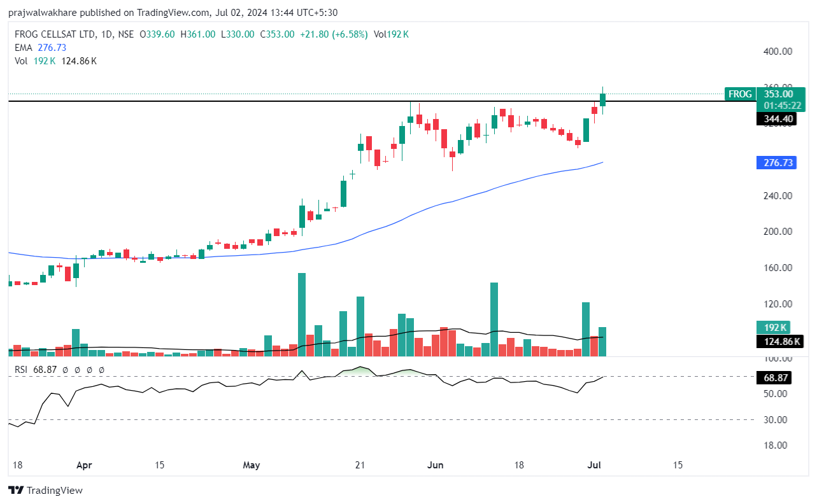The height and width of the screenshot is (504, 817).
Task: Click the 400.00 price scale label
Action: pyautogui.click(x=778, y=51)
